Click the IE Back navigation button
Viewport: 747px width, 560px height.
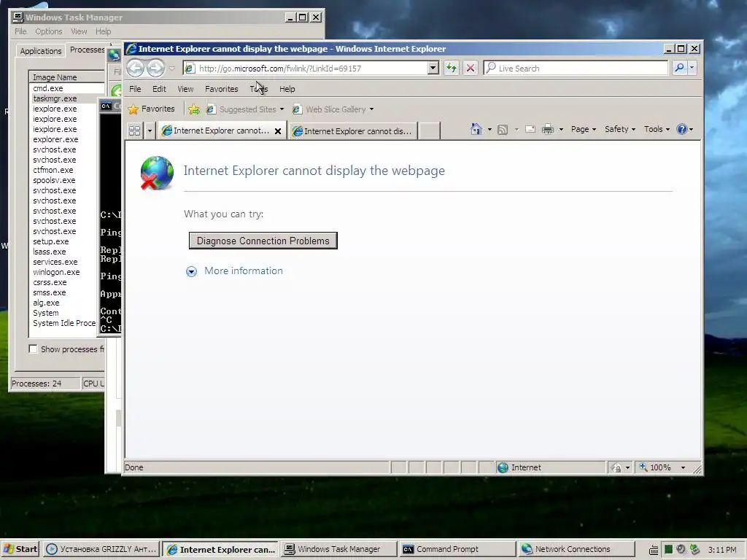point(135,68)
